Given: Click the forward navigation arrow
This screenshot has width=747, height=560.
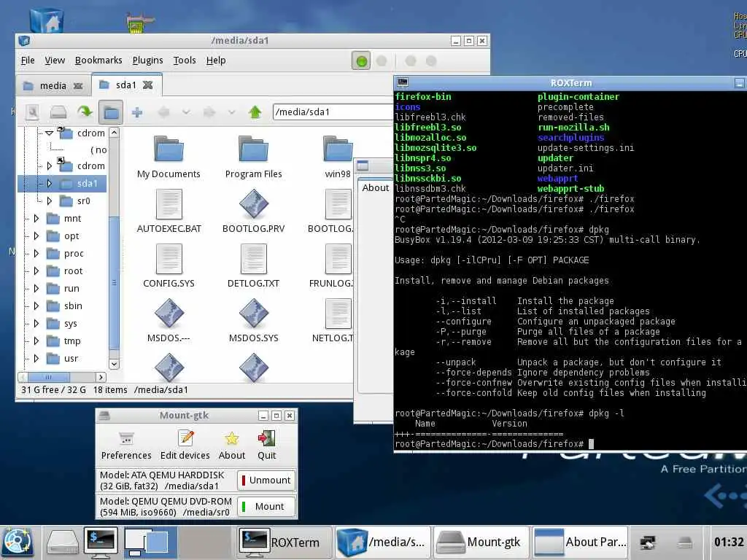Looking at the screenshot, I should (x=209, y=112).
